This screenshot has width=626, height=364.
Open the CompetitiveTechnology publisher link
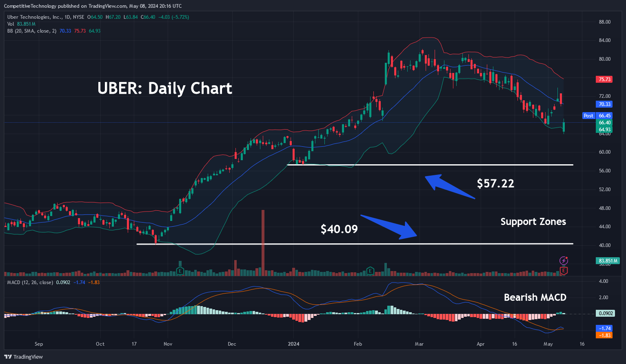pyautogui.click(x=29, y=6)
